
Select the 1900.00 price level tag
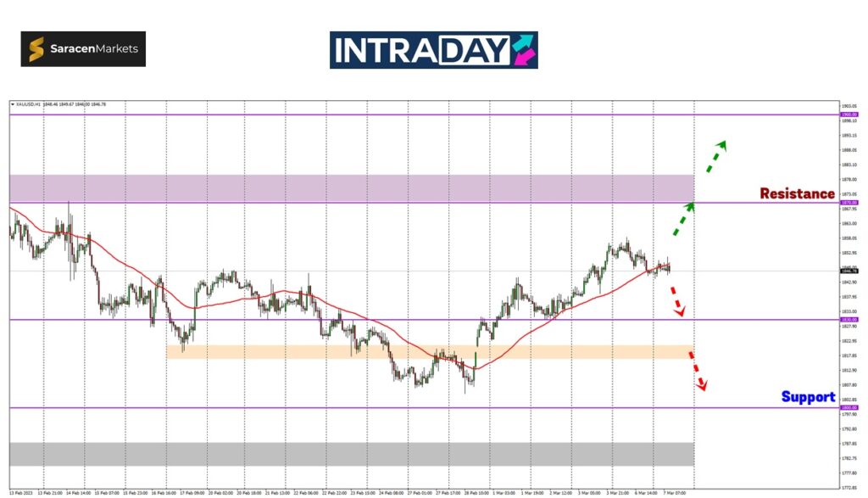pos(849,115)
